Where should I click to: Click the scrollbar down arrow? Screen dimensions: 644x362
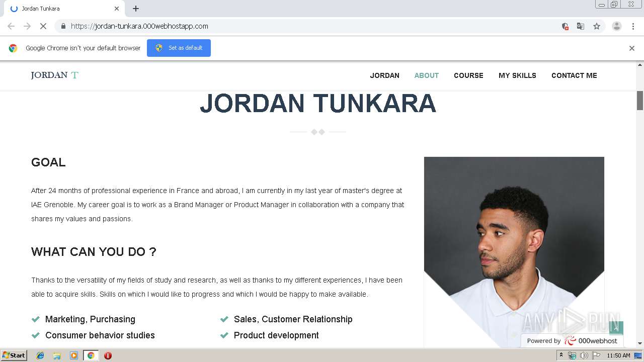pos(640,343)
